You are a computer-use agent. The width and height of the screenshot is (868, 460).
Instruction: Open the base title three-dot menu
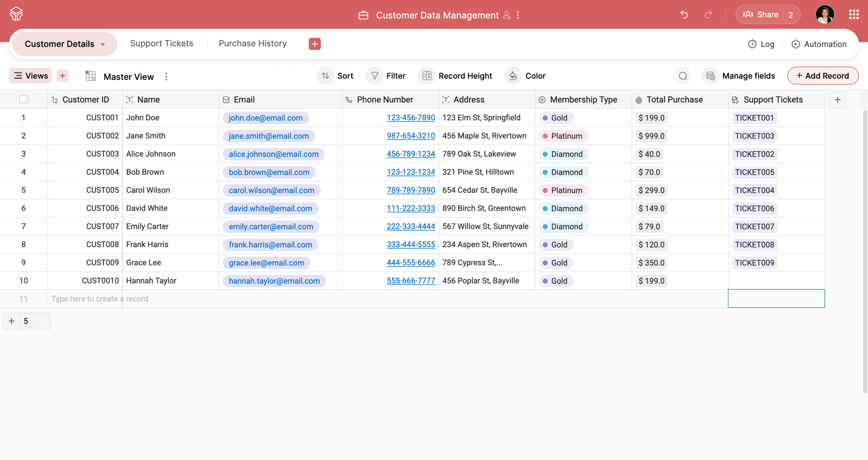click(x=518, y=15)
